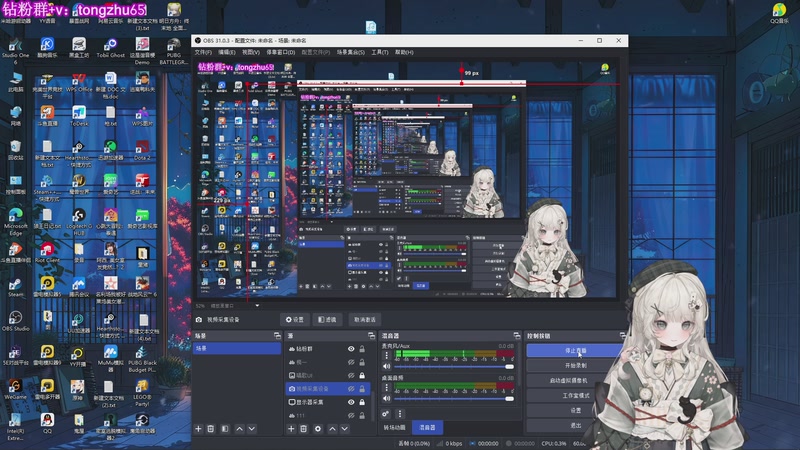
Task: Open Steam desktop shortcut
Action: point(15,287)
